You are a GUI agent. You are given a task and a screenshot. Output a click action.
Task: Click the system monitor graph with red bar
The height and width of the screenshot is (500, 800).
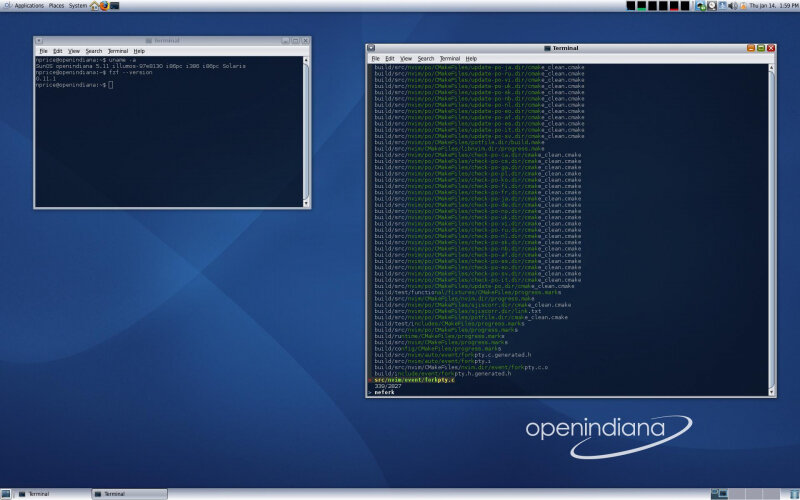click(674, 6)
